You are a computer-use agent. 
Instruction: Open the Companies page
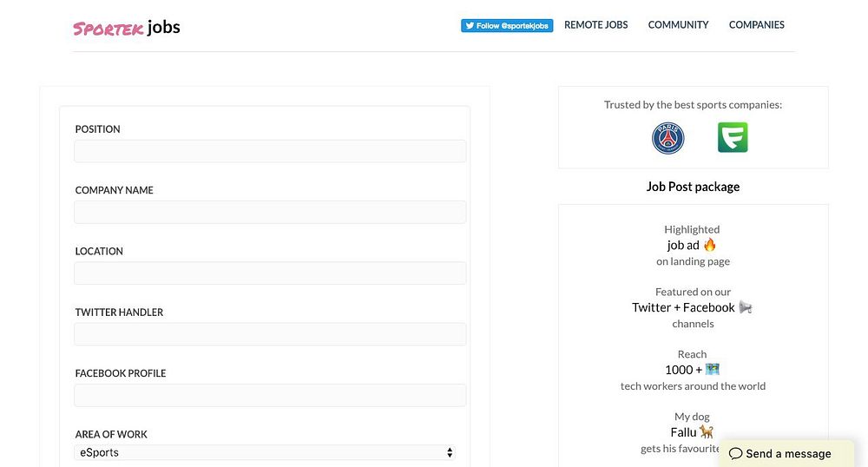pyautogui.click(x=756, y=25)
